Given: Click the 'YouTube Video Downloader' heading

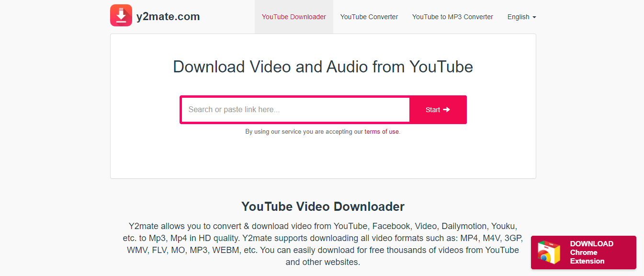Looking at the screenshot, I should 323,207.
